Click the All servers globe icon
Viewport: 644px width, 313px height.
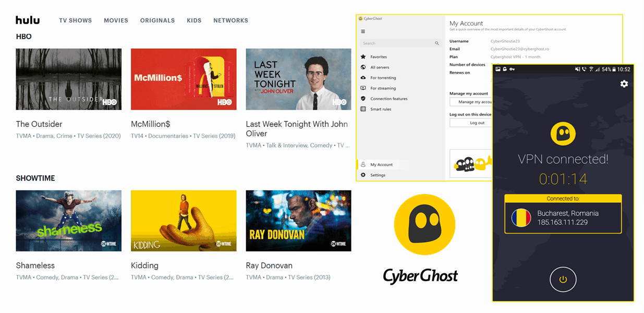tap(363, 67)
